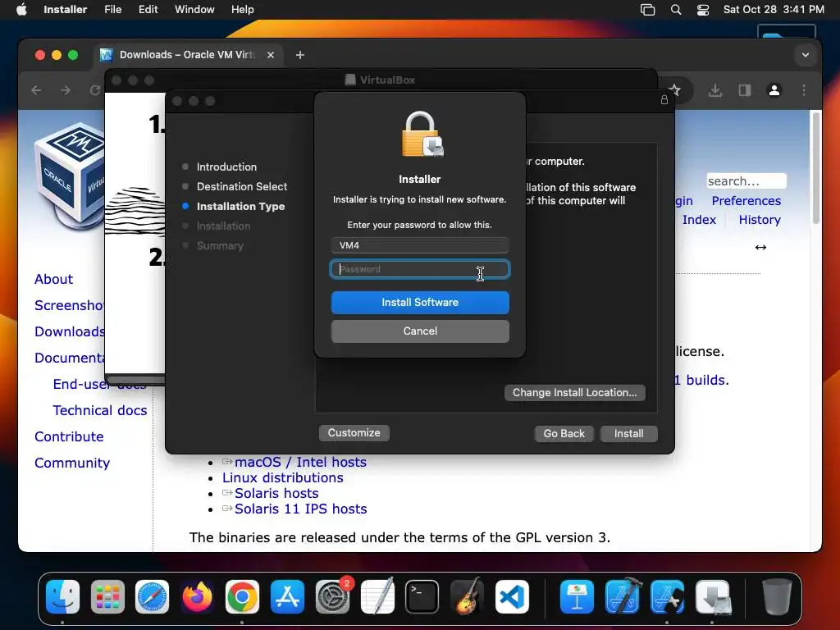The image size is (840, 630).
Task: Select the Downloads – Oracle VM VirtualBox tab
Action: pyautogui.click(x=187, y=55)
